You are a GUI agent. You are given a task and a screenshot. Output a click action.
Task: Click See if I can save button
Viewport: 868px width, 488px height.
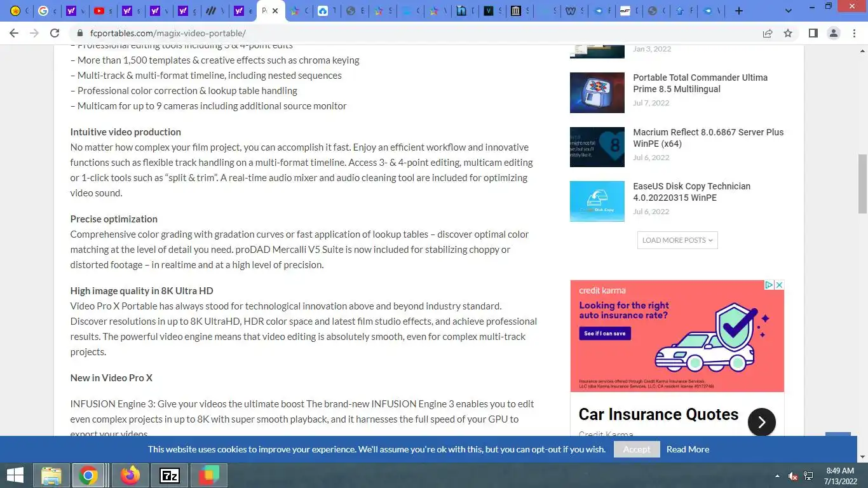(x=605, y=333)
